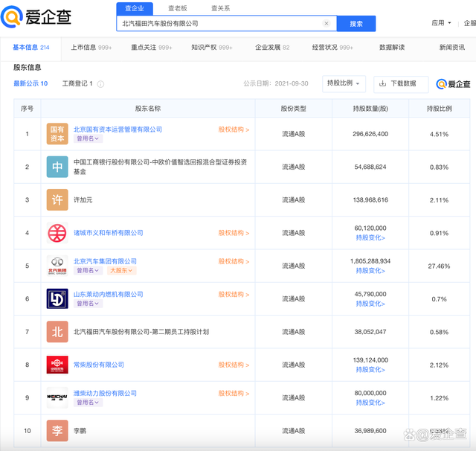Expand the 应用 menu in header
Viewport: 476px width, 451px height.
(x=441, y=23)
